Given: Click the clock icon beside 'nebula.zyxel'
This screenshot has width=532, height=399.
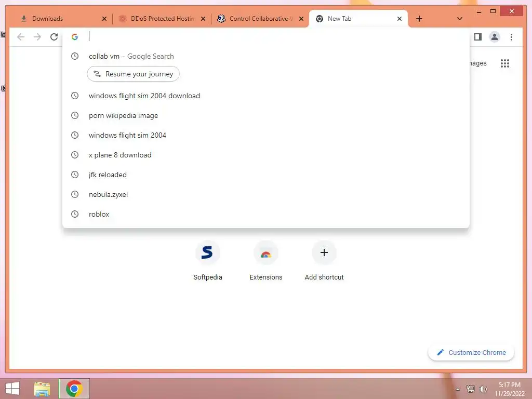Looking at the screenshot, I should pos(75,194).
